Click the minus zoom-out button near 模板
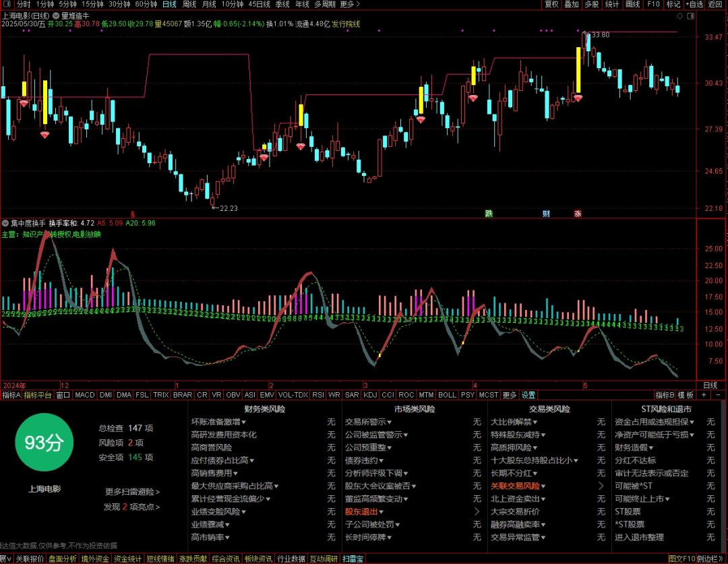Viewport: 728px width, 564px height. [x=719, y=395]
